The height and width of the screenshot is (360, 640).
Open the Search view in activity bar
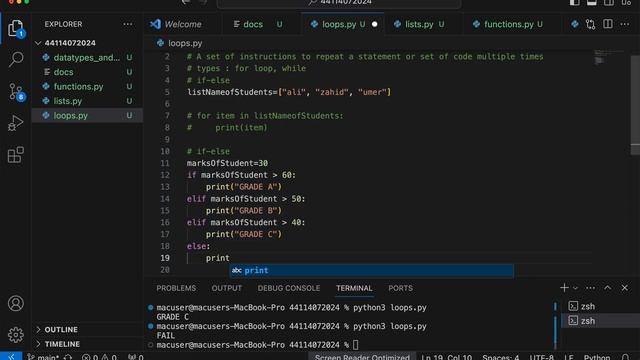coord(16,60)
